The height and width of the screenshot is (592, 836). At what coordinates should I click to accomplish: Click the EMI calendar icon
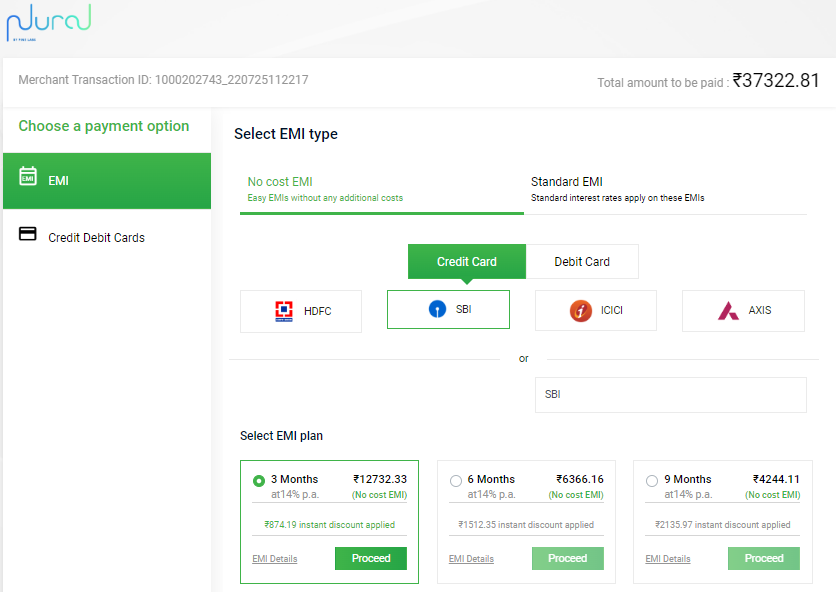coord(28,176)
